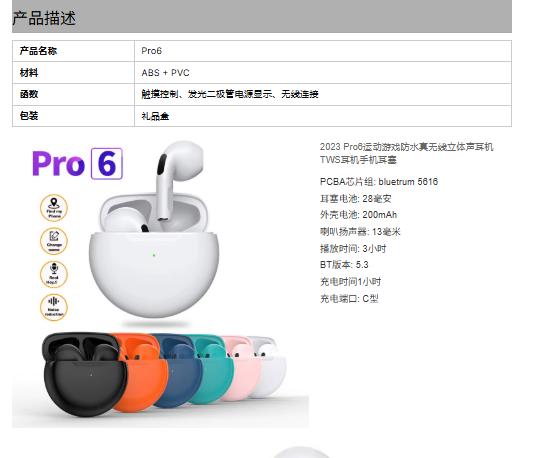
Task: Select the black earbuds case
Action: tap(83, 374)
